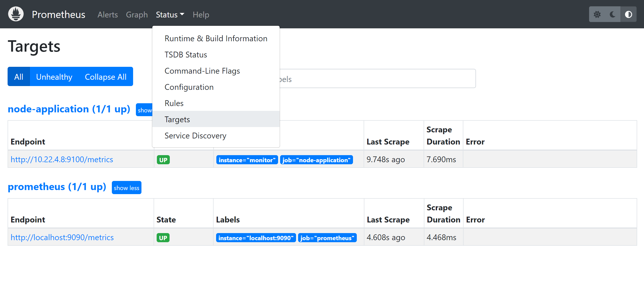Click the 4.468ms scrape duration value
This screenshot has height=288, width=644.
point(442,237)
